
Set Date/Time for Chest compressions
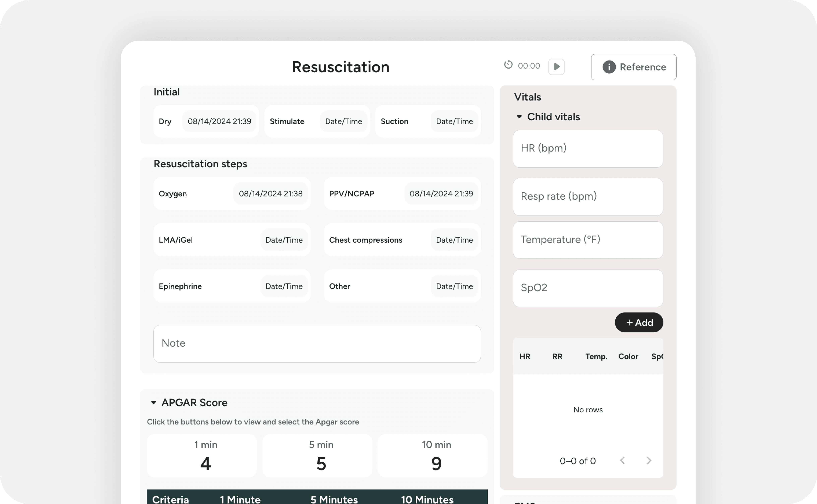coord(454,240)
